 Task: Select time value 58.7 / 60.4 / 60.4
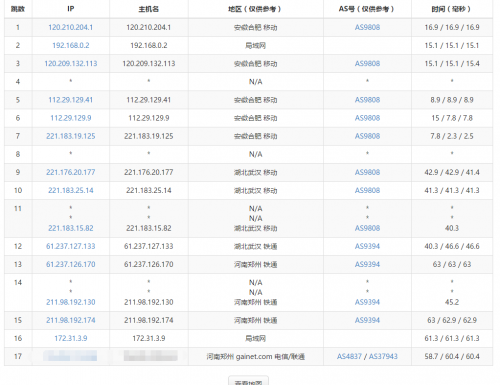(x=452, y=356)
